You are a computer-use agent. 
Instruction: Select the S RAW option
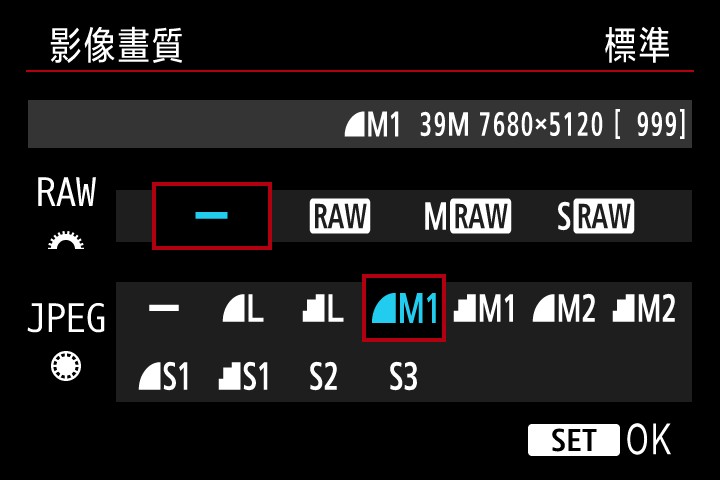point(595,216)
